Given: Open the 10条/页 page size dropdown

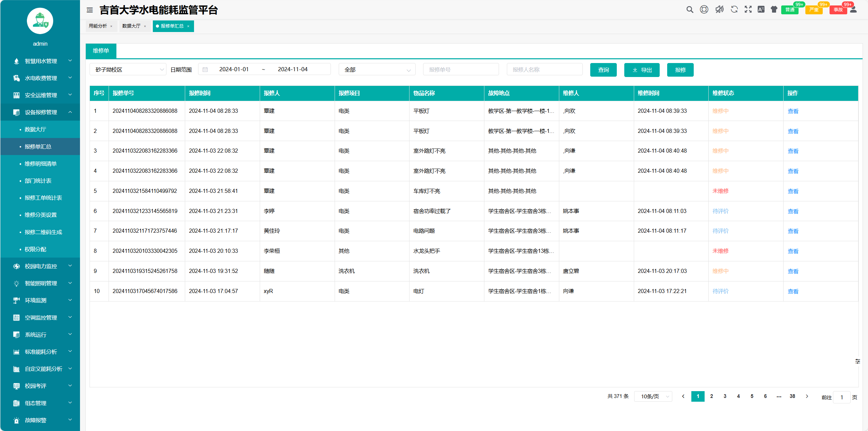Looking at the screenshot, I should 653,396.
